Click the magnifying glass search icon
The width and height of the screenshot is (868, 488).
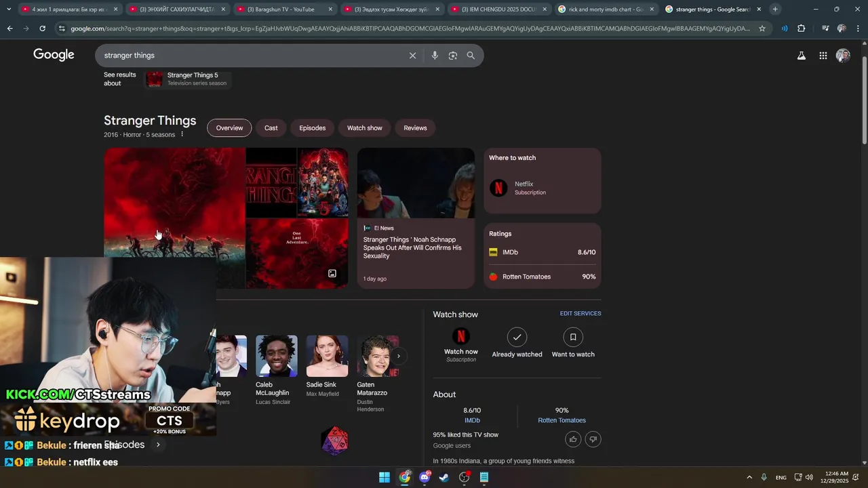(x=471, y=56)
